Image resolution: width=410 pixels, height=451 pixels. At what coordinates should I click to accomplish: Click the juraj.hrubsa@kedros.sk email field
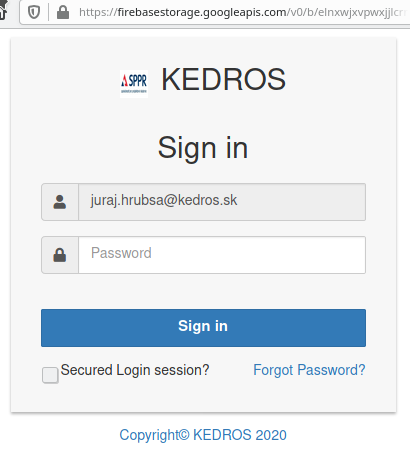[222, 202]
